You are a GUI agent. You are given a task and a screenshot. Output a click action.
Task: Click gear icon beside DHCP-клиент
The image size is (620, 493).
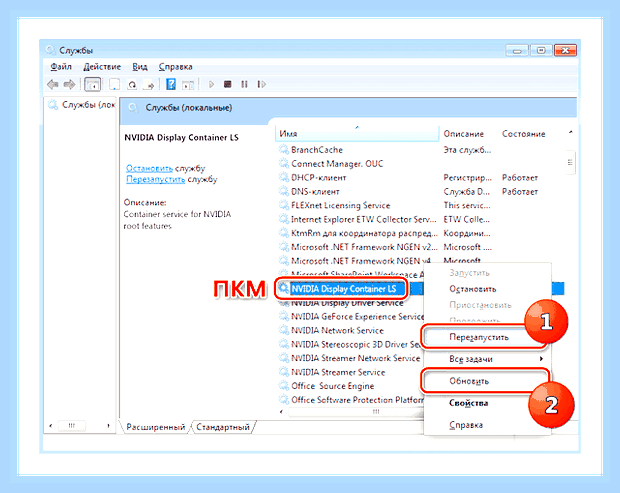[284, 177]
